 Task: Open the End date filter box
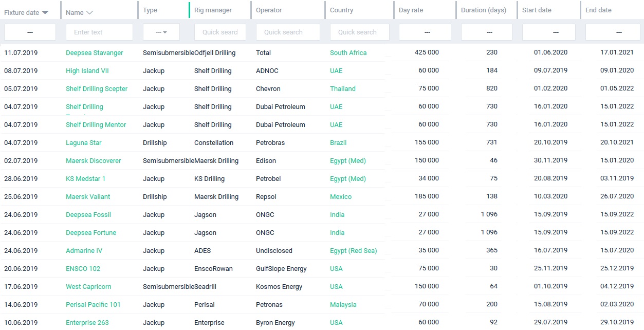pos(613,32)
